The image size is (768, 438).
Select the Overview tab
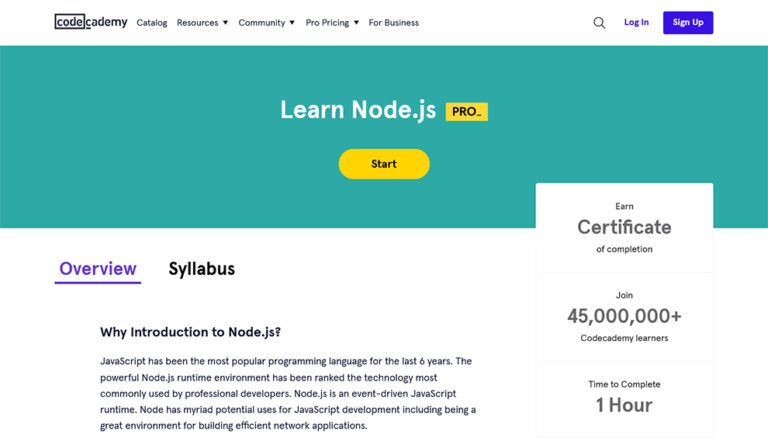(98, 269)
